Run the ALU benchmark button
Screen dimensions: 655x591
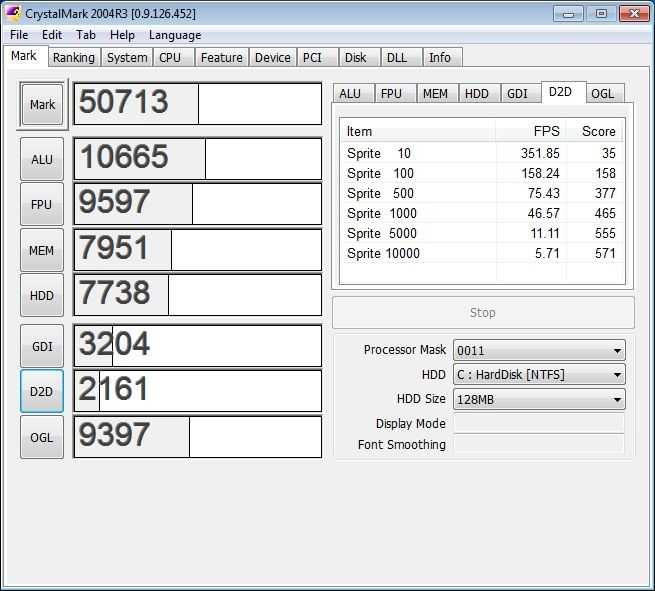click(x=42, y=160)
